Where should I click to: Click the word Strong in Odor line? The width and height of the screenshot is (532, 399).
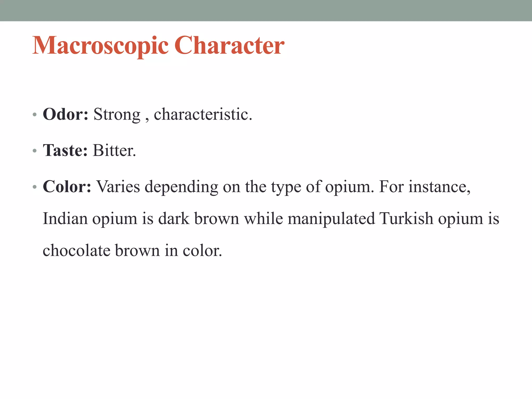117,115
